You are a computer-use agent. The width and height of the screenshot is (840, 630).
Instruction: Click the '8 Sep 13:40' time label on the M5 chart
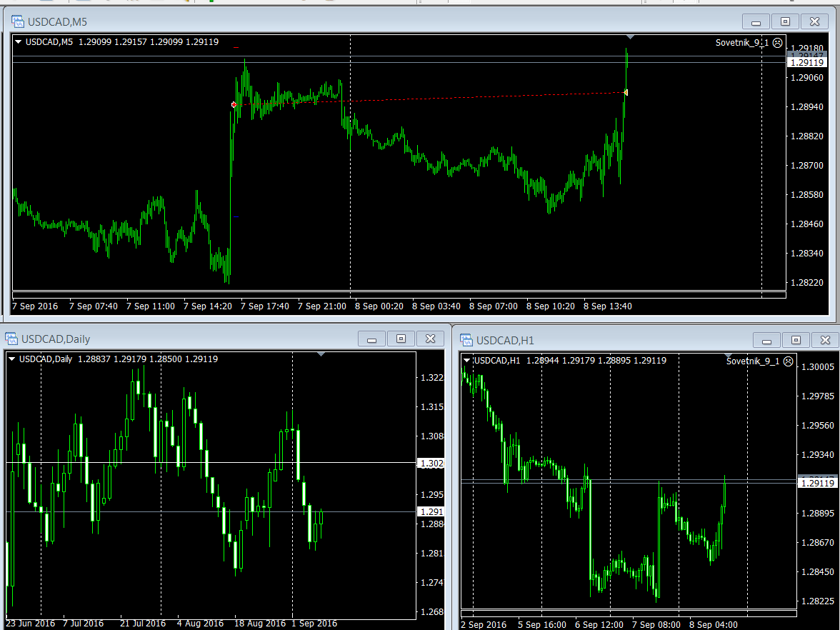tap(607, 306)
